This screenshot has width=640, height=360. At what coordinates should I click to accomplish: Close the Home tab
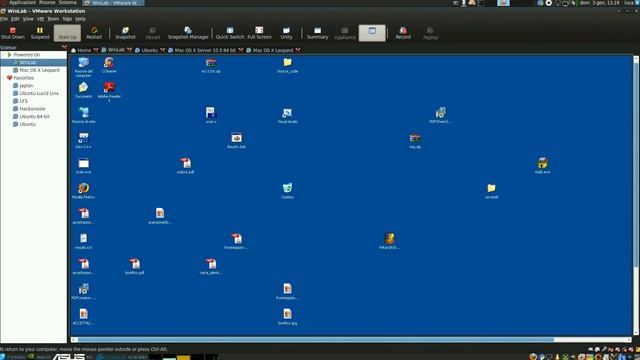(96, 50)
